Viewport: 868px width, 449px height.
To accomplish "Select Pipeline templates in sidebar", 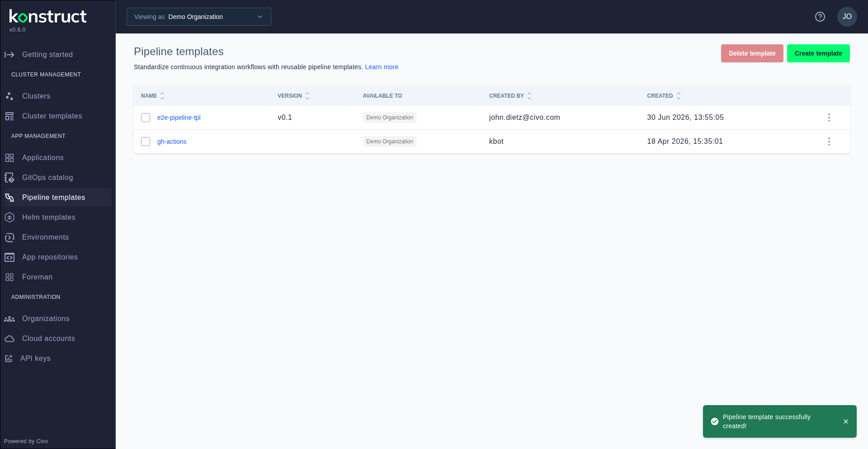I will click(58, 198).
